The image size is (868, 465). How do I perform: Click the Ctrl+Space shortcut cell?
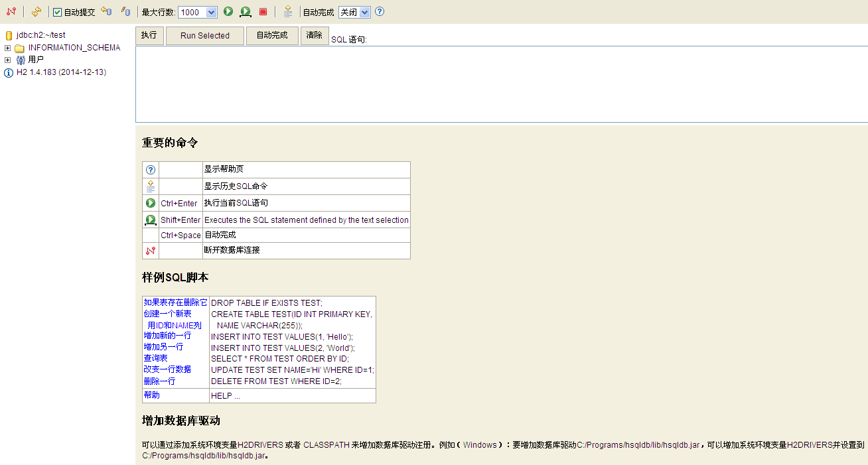[181, 235]
